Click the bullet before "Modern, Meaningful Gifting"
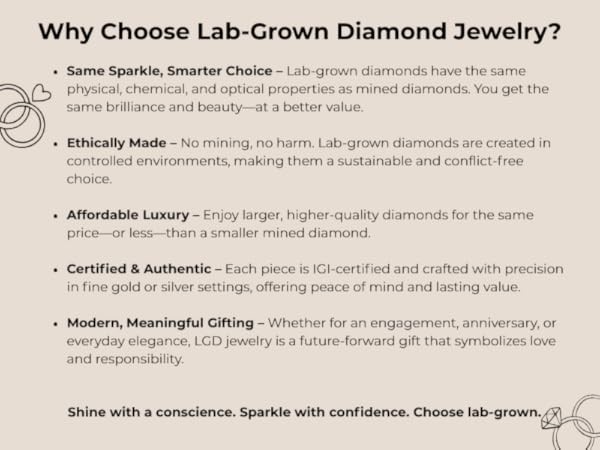This screenshot has height=450, width=600. 54,324
